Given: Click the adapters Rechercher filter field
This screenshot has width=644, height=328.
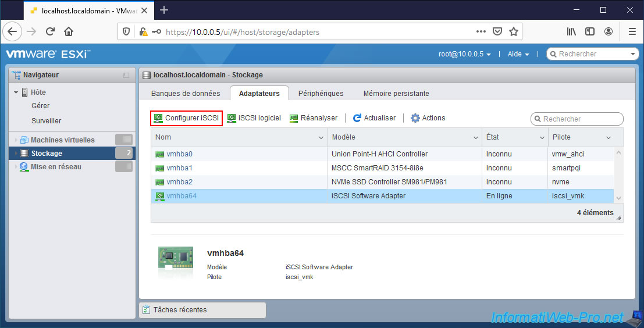Looking at the screenshot, I should point(577,119).
